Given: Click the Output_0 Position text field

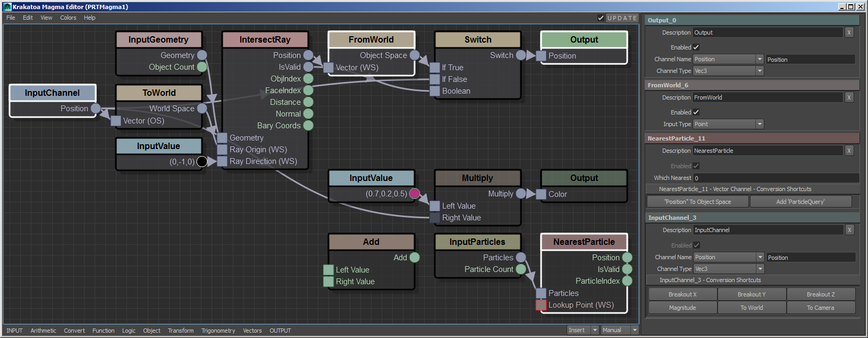Looking at the screenshot, I should click(x=811, y=60).
